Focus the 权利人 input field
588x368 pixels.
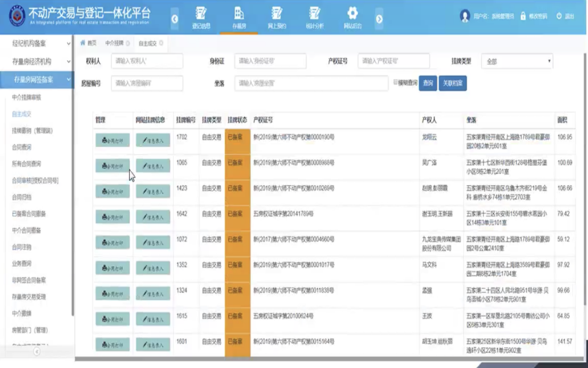pyautogui.click(x=147, y=61)
